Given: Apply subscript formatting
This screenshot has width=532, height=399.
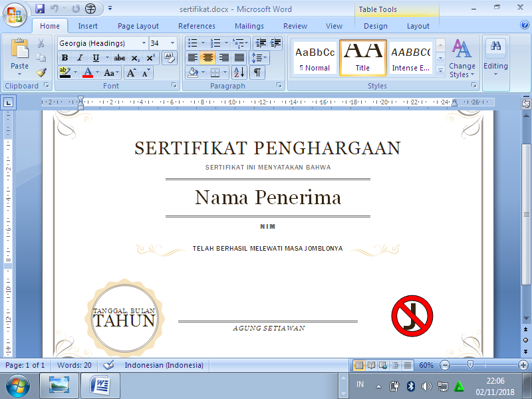Looking at the screenshot, I should (135, 58).
